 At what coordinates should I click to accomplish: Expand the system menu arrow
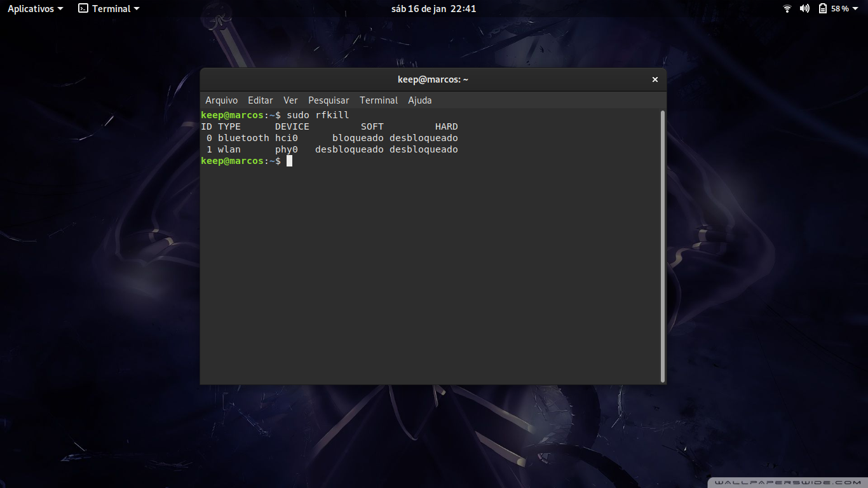coord(855,9)
